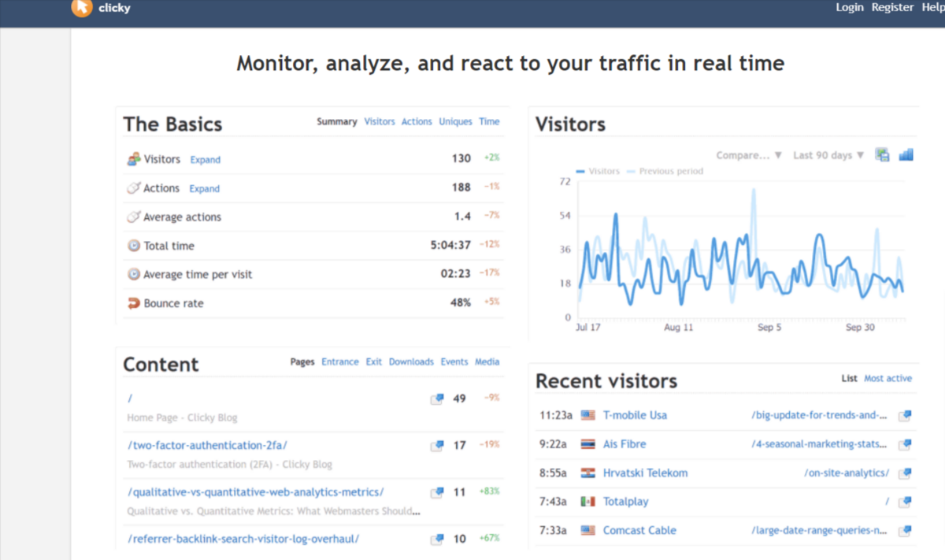The width and height of the screenshot is (945, 560).
Task: Click the bar chart icon in Visitors panel
Action: point(906,154)
